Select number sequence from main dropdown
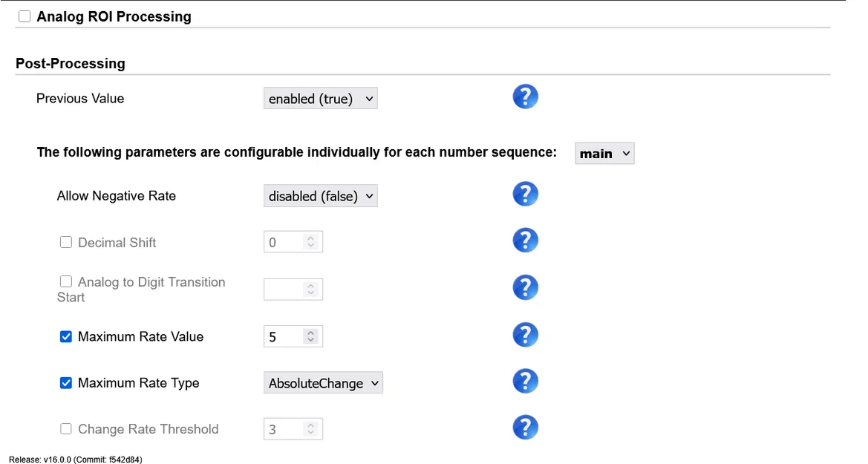The height and width of the screenshot is (464, 868). 604,154
